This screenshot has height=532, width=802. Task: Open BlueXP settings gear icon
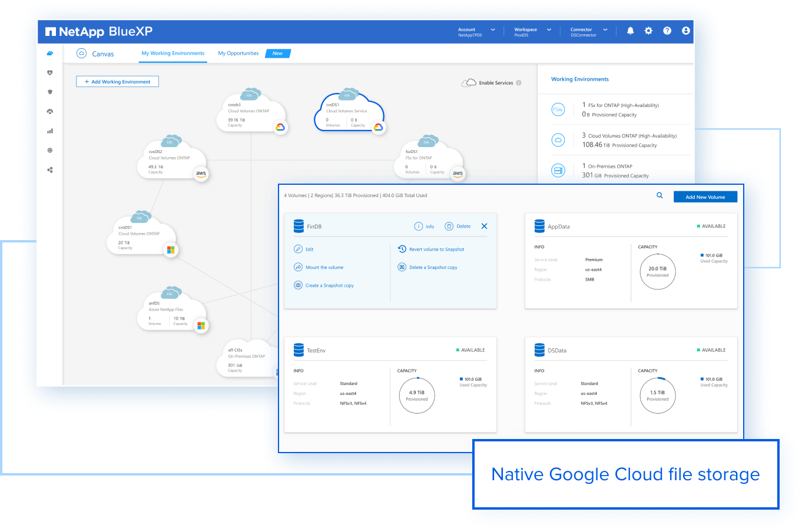tap(648, 31)
